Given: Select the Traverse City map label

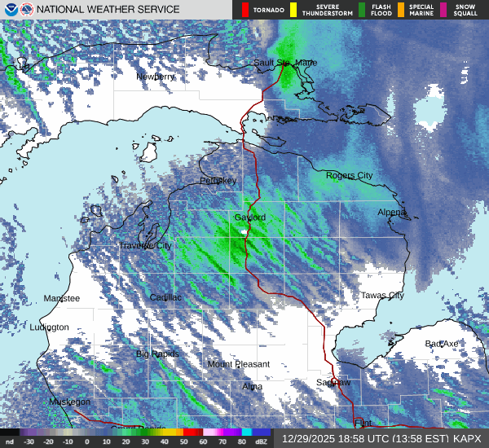Looking at the screenshot, I should [x=145, y=245].
